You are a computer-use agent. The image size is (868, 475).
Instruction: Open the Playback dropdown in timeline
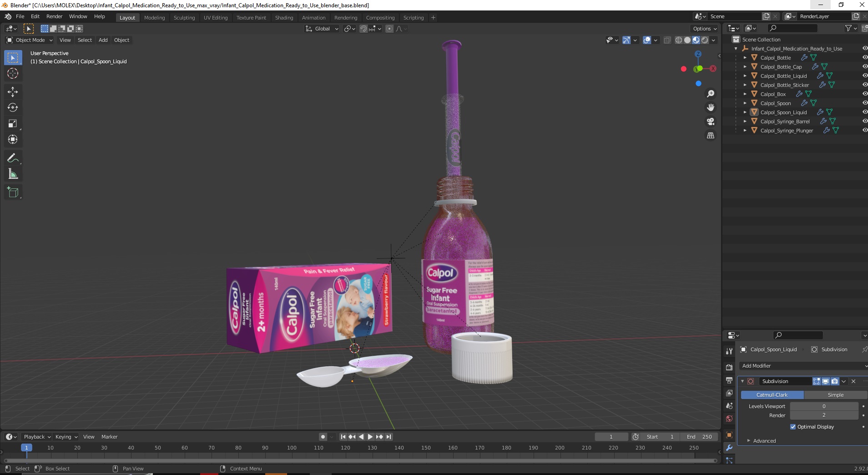[37, 437]
